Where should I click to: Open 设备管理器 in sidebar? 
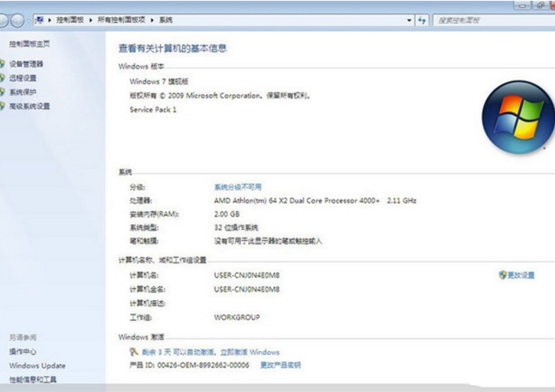26,64
